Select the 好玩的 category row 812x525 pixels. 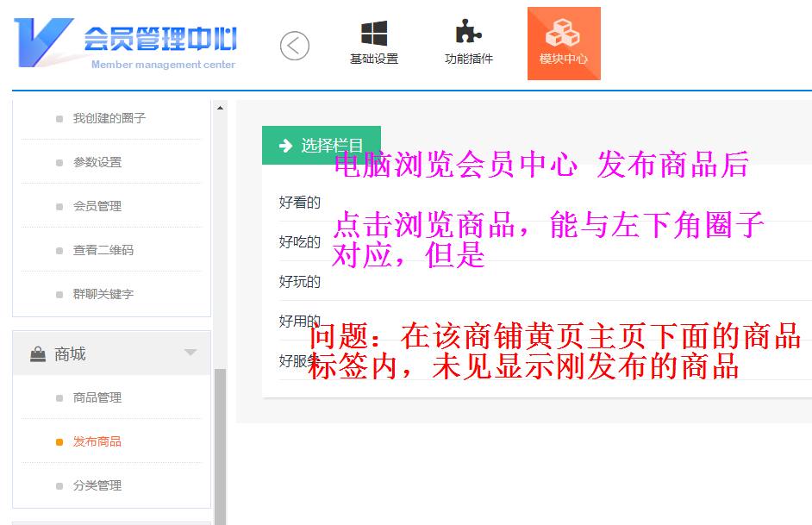(299, 282)
